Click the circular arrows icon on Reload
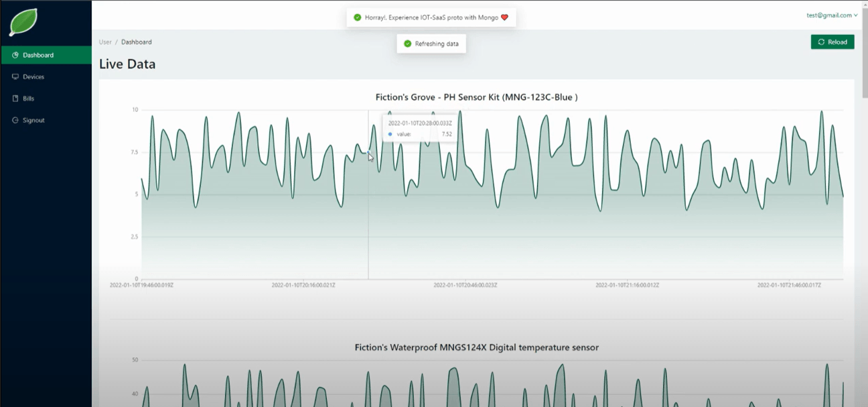868x407 pixels. [821, 42]
